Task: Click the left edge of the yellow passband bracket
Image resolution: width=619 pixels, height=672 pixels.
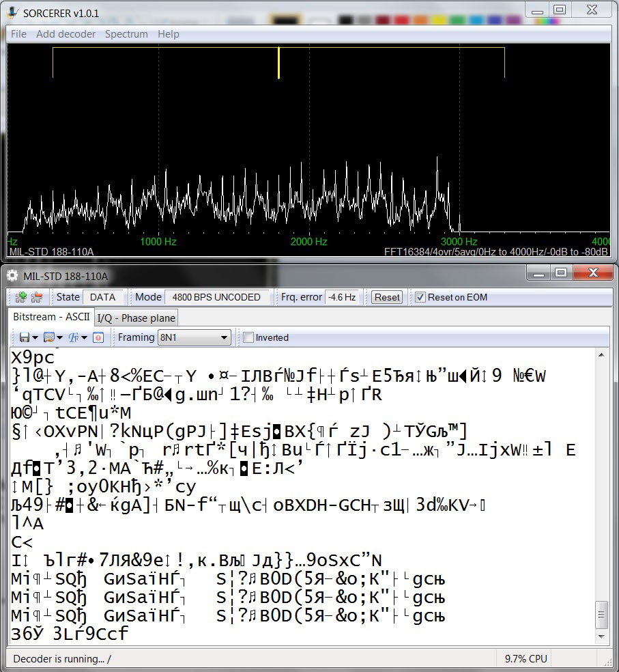Action: [53, 63]
